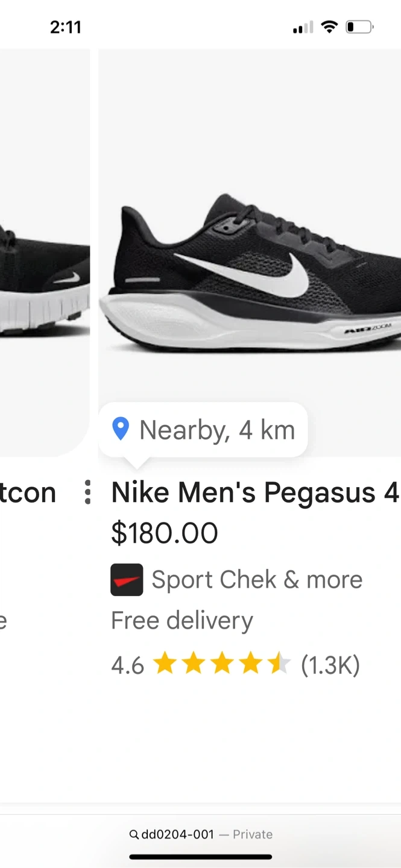Click the $180.00 price
This screenshot has width=401, height=868.
click(x=165, y=533)
